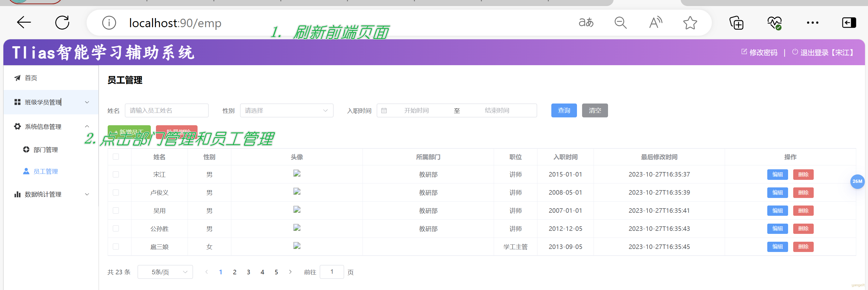Click the calendar icon in date range
Viewport: 868px width, 290px height.
[x=384, y=111]
